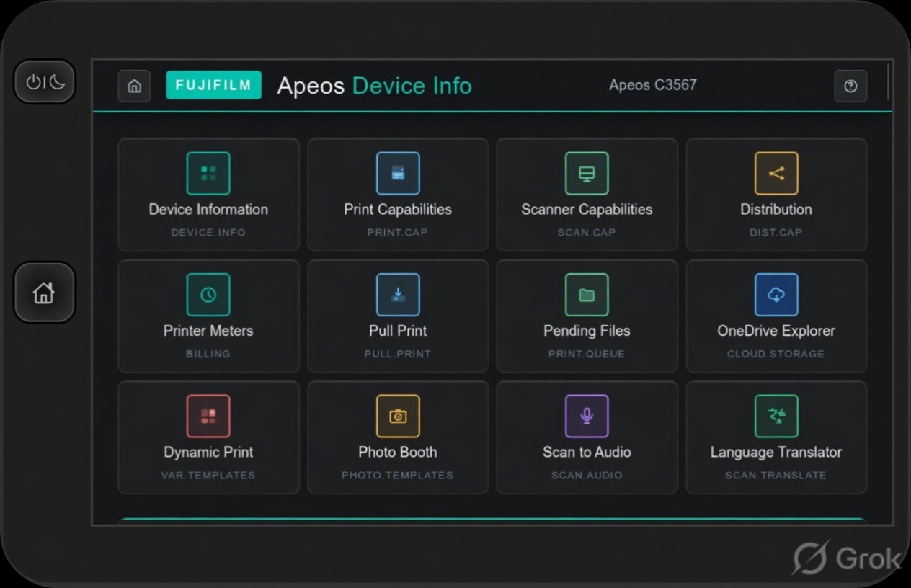Select the Photo Booth label
The height and width of the screenshot is (588, 911).
point(398,453)
